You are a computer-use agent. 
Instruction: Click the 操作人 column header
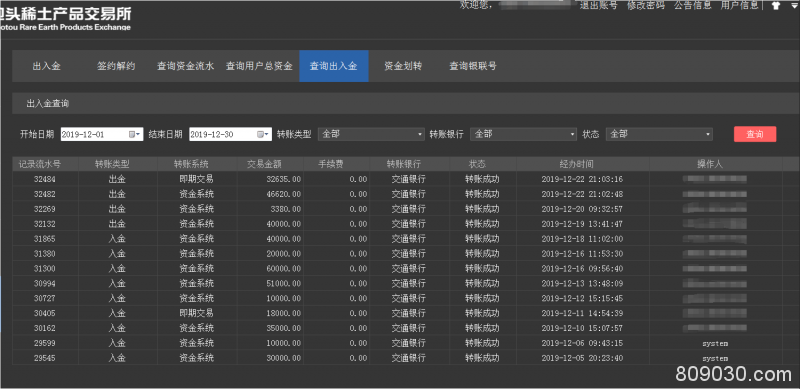715,164
